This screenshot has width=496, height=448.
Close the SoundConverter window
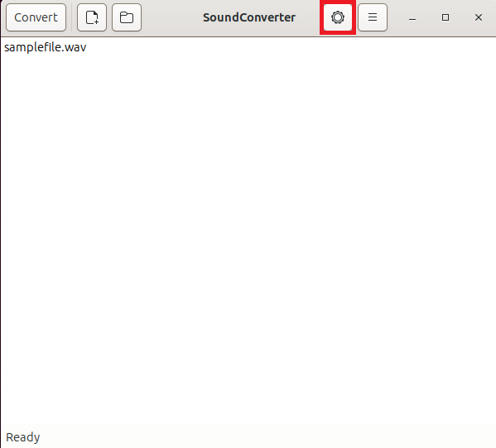click(479, 17)
